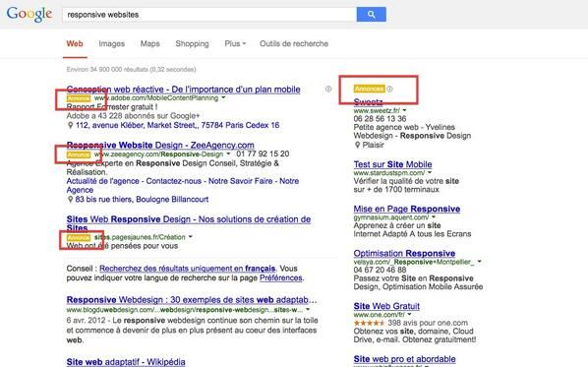588x367 pixels.
Task: Open Test sur Site Mobile ad
Action: (x=392, y=164)
